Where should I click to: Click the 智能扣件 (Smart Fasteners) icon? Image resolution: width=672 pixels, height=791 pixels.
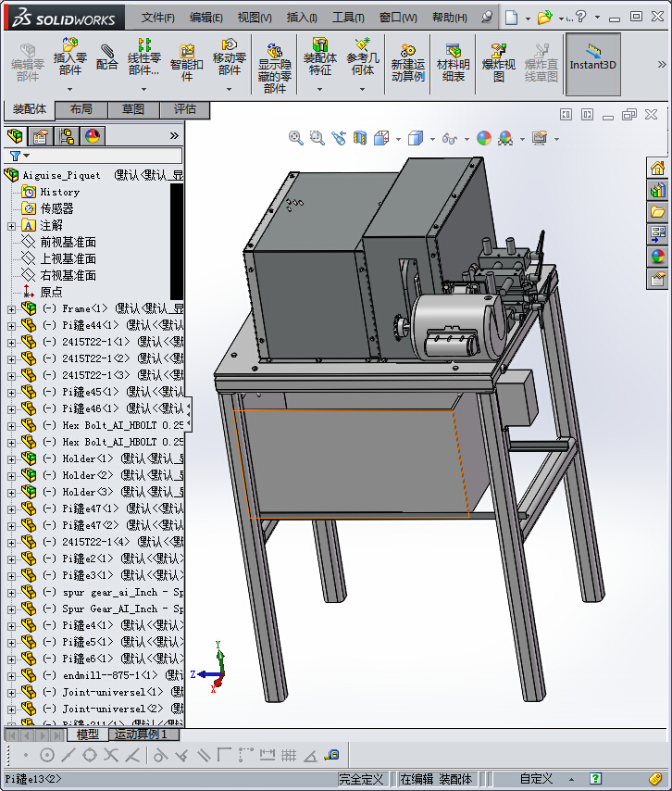tap(187, 63)
